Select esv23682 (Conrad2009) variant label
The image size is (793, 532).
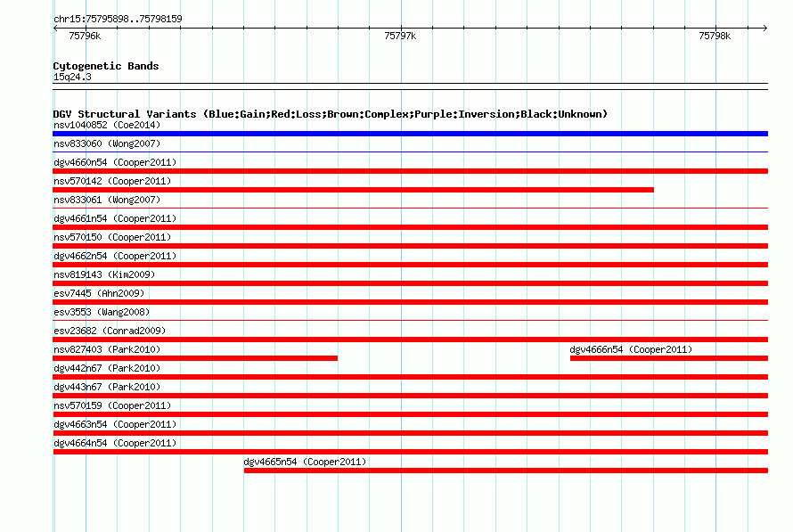[110, 331]
